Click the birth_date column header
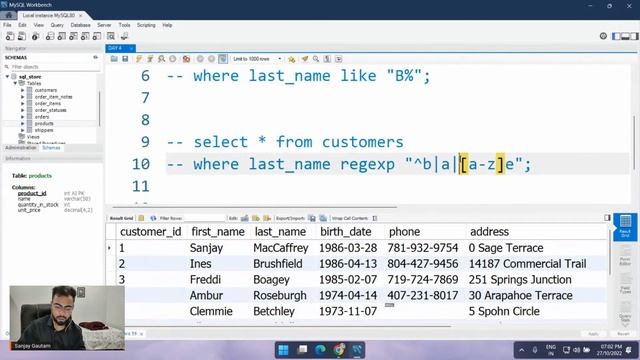640x360 pixels. point(346,232)
